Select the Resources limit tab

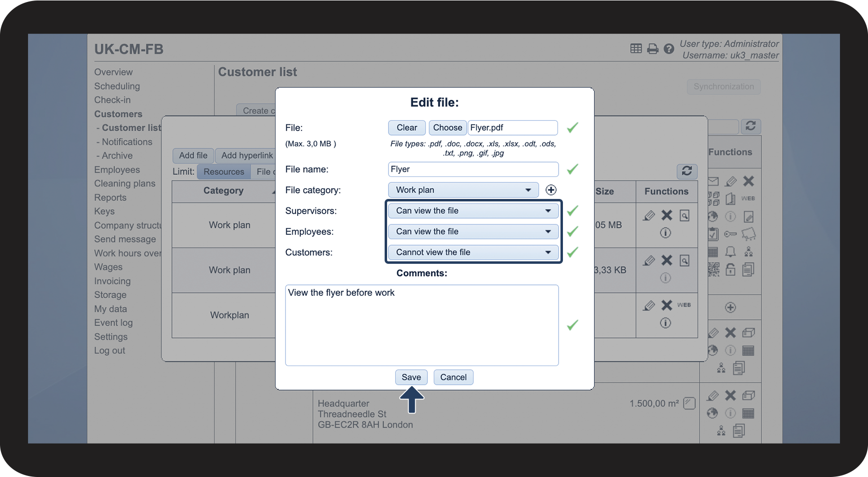click(224, 171)
